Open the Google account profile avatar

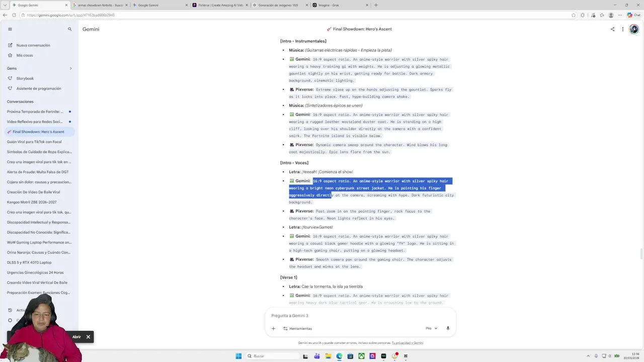tap(634, 29)
